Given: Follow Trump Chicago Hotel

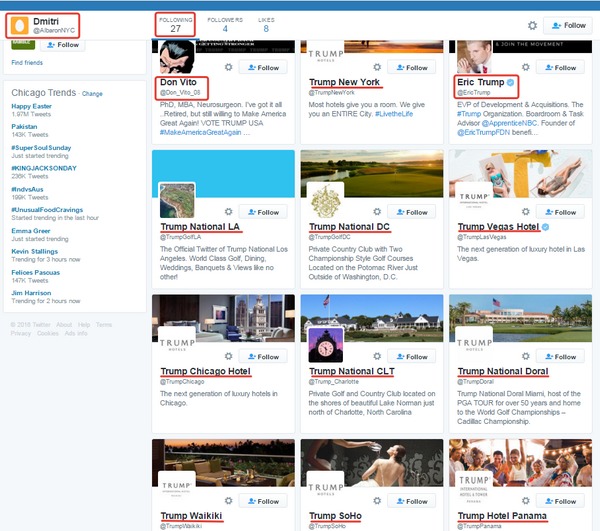Looking at the screenshot, I should 263,357.
